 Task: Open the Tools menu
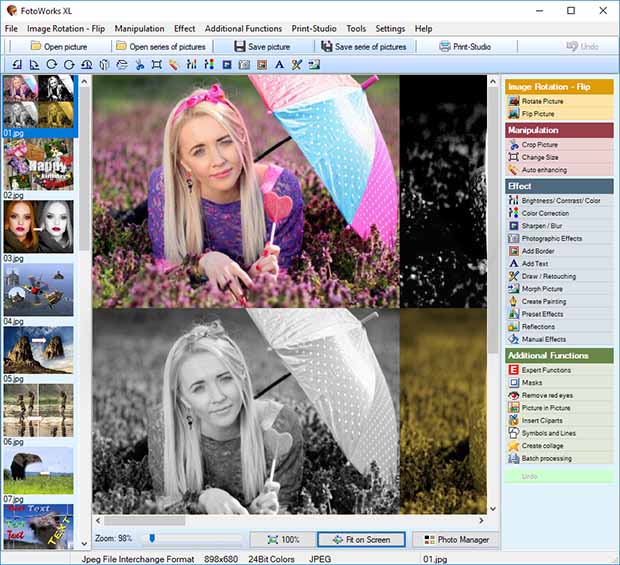pyautogui.click(x=356, y=28)
